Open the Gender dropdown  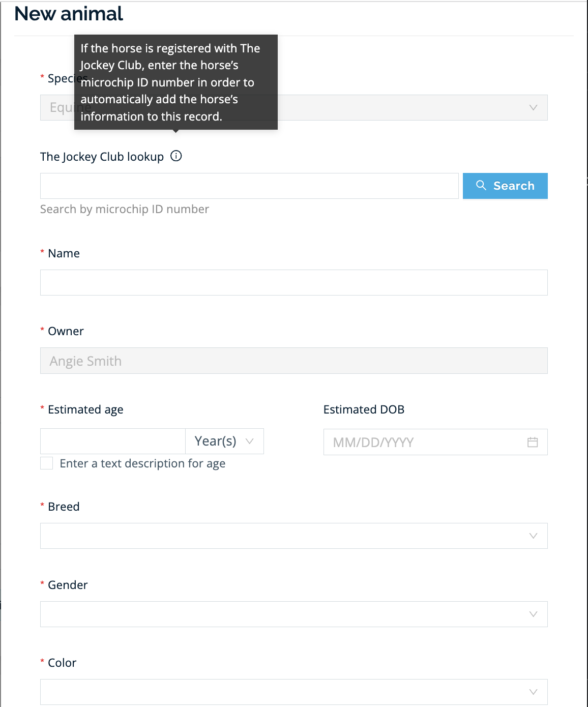tap(294, 614)
